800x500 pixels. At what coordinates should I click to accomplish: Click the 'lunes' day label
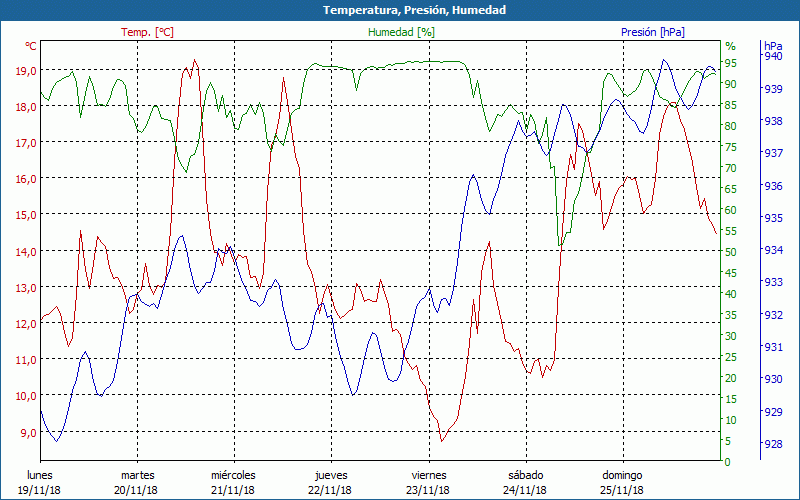pos(40,476)
